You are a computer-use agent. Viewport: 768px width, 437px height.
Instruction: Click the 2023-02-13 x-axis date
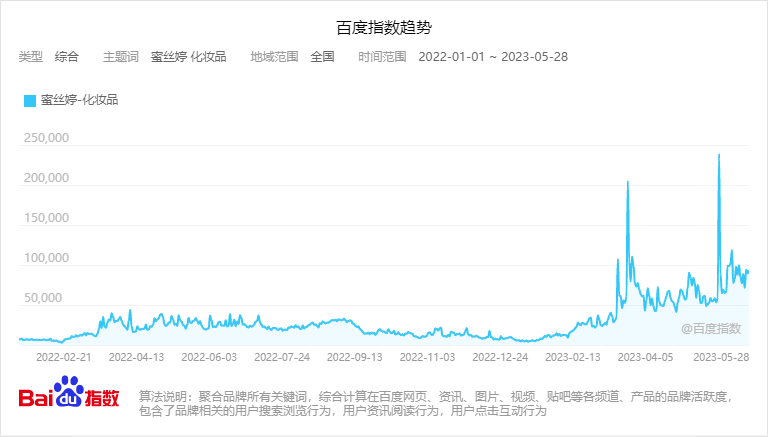[x=573, y=357]
